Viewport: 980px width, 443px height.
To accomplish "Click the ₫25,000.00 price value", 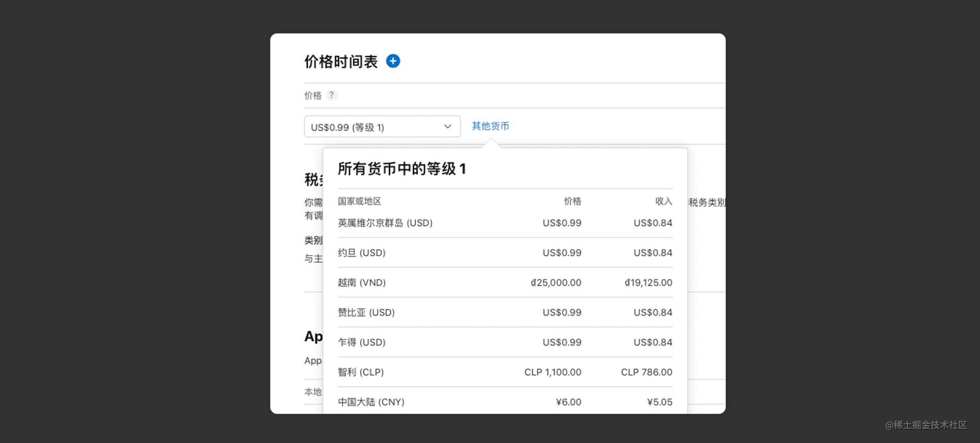I will [x=556, y=283].
